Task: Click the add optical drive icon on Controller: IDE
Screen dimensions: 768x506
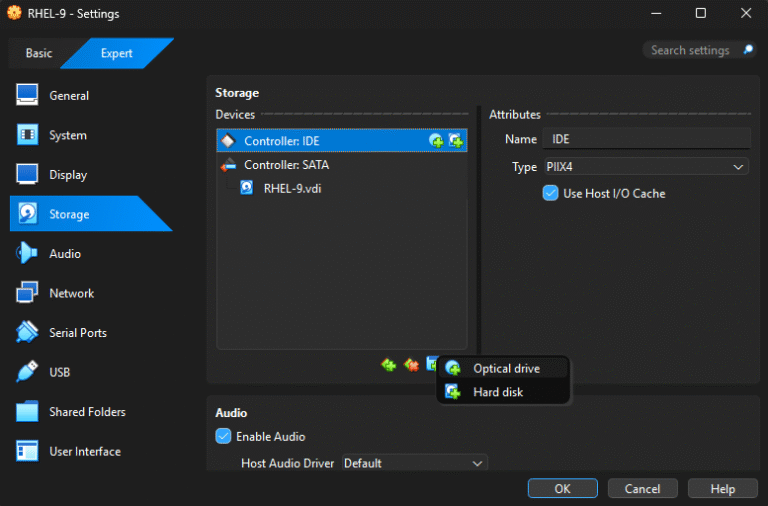Action: (436, 141)
